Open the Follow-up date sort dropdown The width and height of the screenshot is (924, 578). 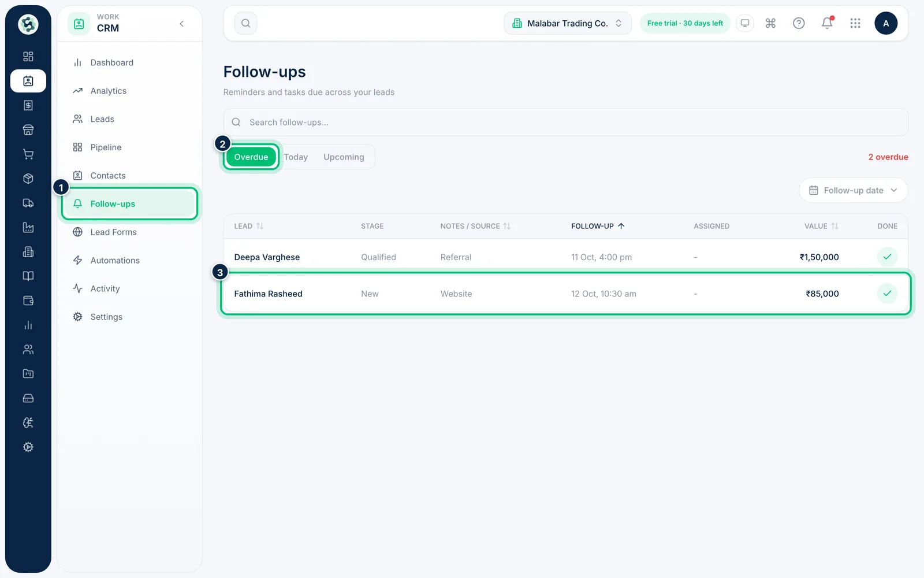pyautogui.click(x=854, y=190)
